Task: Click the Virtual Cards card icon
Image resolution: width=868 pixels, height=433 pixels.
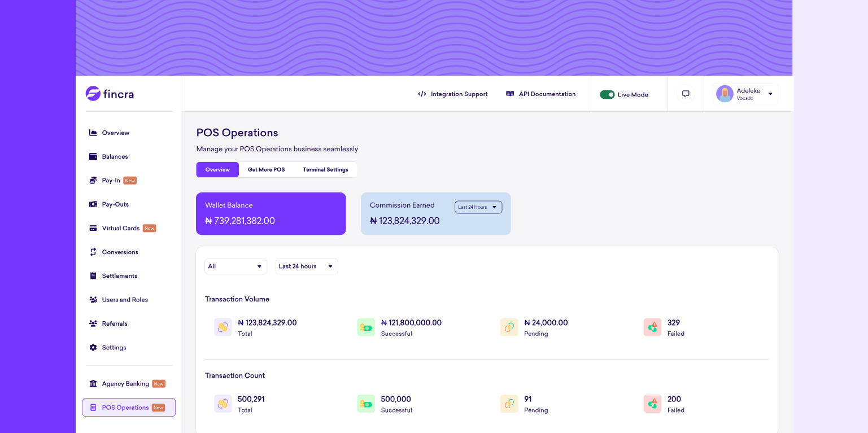Action: (x=93, y=228)
